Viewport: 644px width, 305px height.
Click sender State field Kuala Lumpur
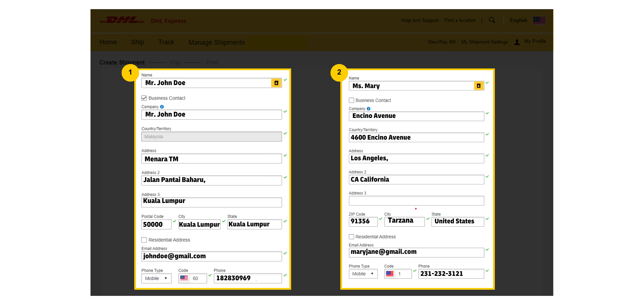(x=255, y=224)
